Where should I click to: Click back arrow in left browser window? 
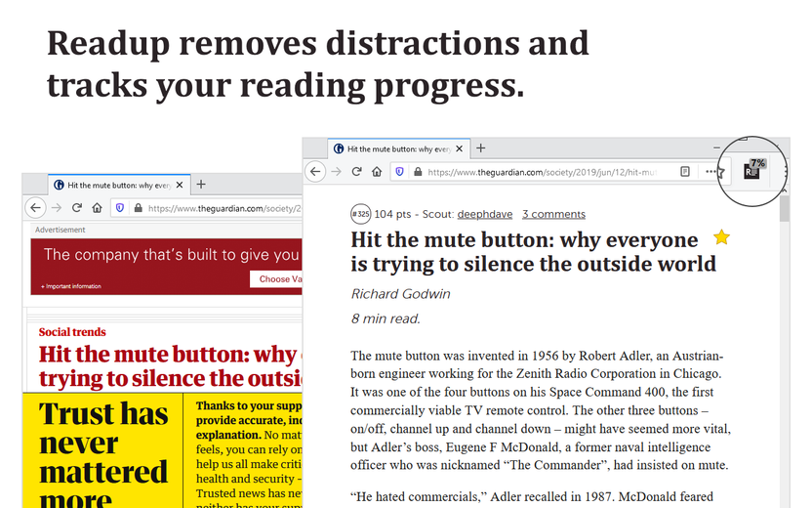[x=35, y=208]
